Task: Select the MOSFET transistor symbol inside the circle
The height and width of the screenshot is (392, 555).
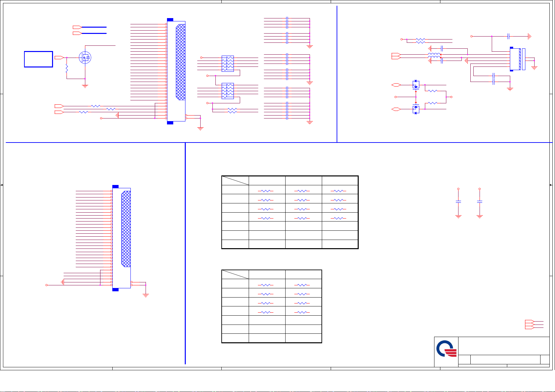Action: click(x=85, y=58)
